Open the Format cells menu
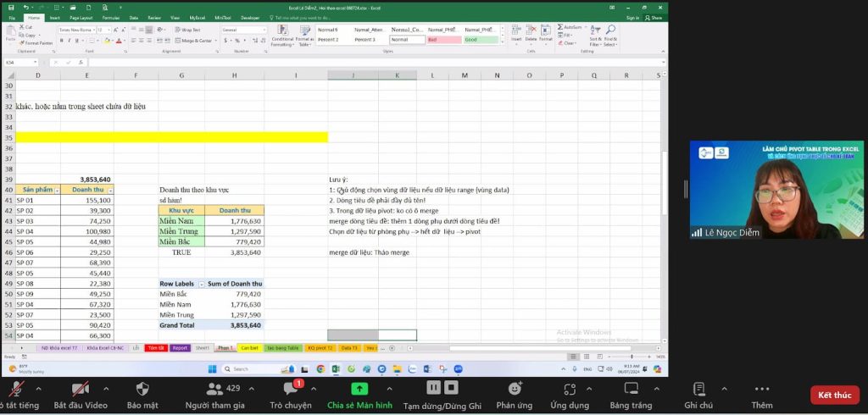868x415 pixels. (546, 36)
